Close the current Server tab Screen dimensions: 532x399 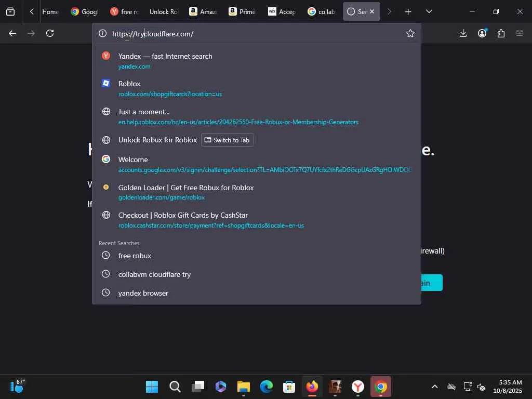click(372, 11)
